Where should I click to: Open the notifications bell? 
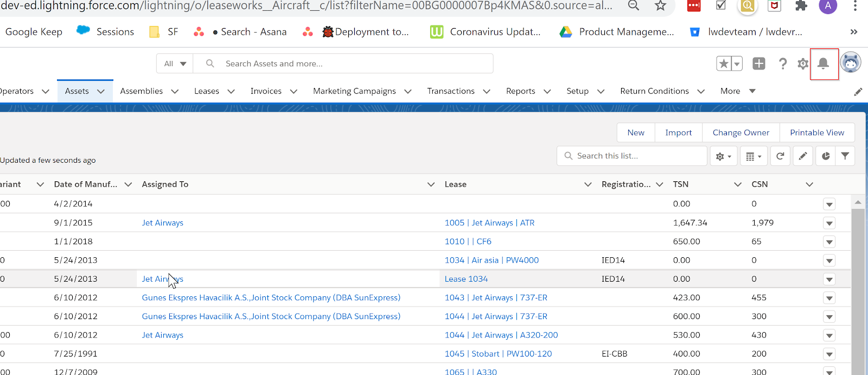(823, 63)
